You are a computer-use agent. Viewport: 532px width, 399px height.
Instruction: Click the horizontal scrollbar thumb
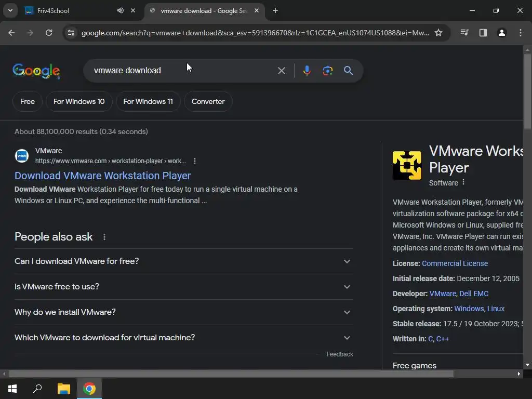coord(231,374)
